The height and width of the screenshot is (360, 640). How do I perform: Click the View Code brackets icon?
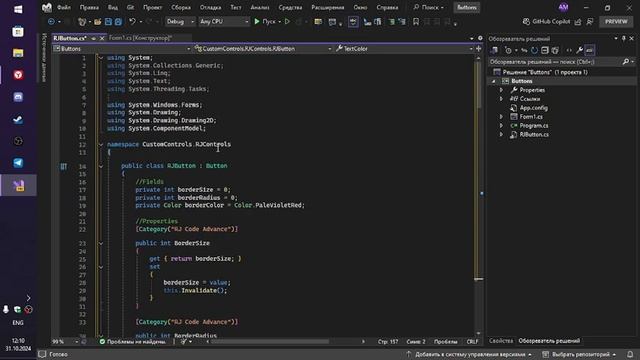[x=569, y=50]
